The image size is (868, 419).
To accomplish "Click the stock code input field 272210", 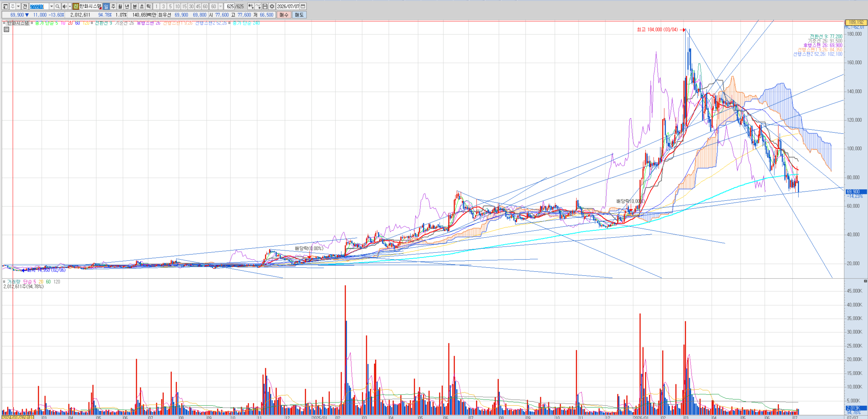I will point(39,6).
